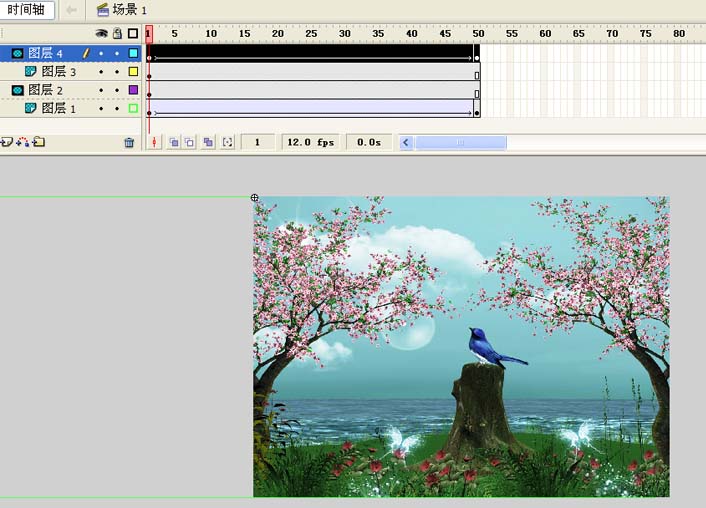The height and width of the screenshot is (508, 706).
Task: Click end frame 50 on 图层 3
Action: (477, 72)
